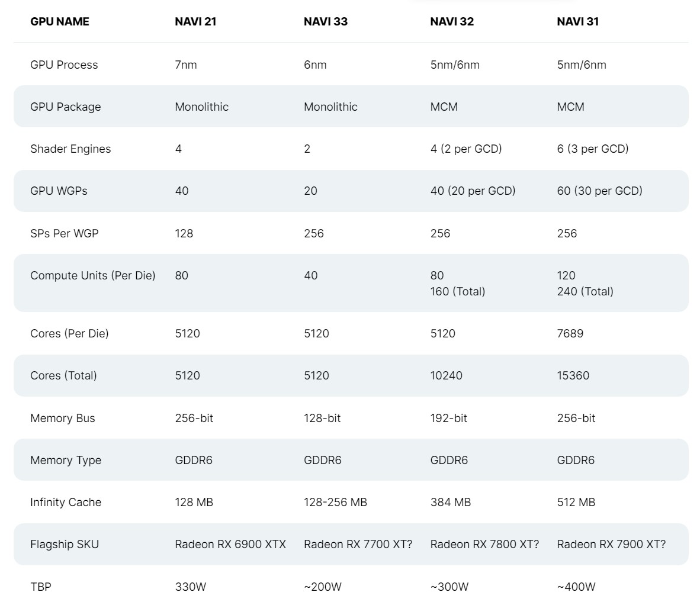The width and height of the screenshot is (700, 602).
Task: Click the 15360 total cores value
Action: pos(573,375)
